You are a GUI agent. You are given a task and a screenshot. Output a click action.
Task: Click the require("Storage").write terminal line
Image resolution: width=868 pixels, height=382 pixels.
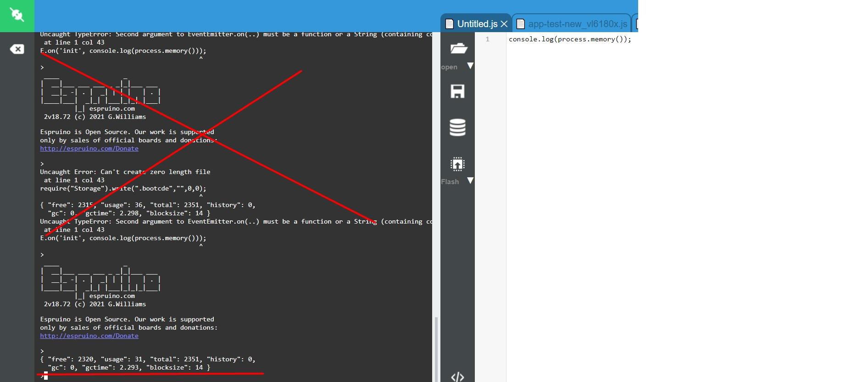point(123,188)
